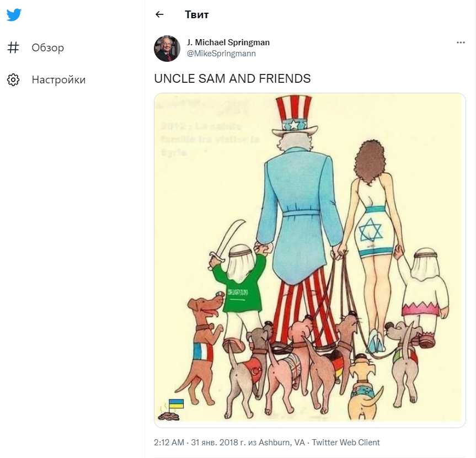Open the Настройки menu item
476x458 pixels.
coord(58,79)
